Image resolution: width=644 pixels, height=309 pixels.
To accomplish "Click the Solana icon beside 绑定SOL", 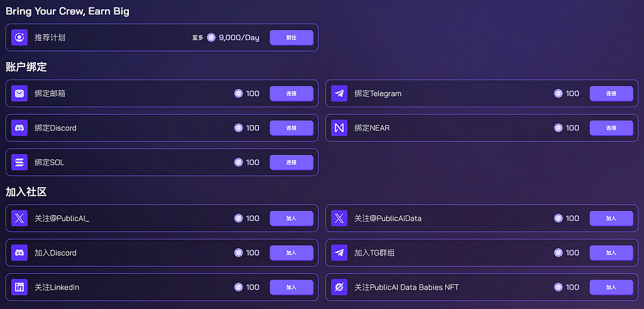I will tap(19, 163).
